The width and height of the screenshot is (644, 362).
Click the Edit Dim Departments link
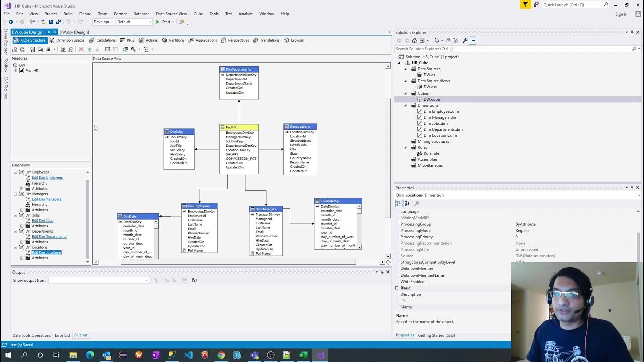coord(49,237)
